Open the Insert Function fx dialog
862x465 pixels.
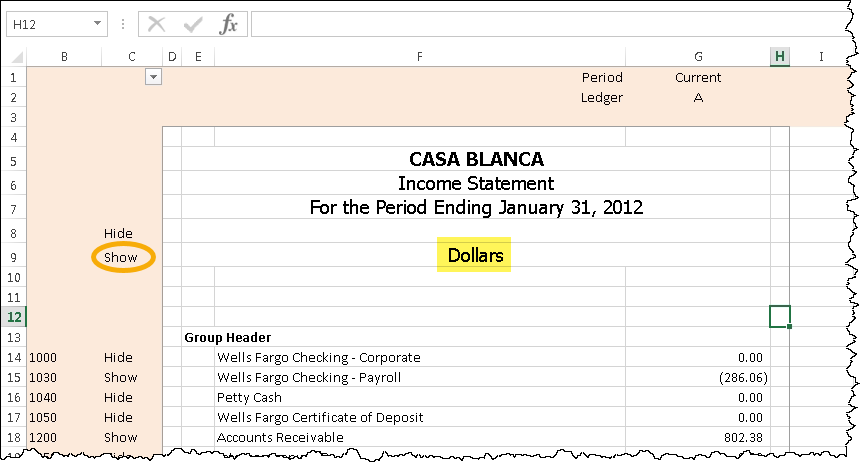[229, 23]
